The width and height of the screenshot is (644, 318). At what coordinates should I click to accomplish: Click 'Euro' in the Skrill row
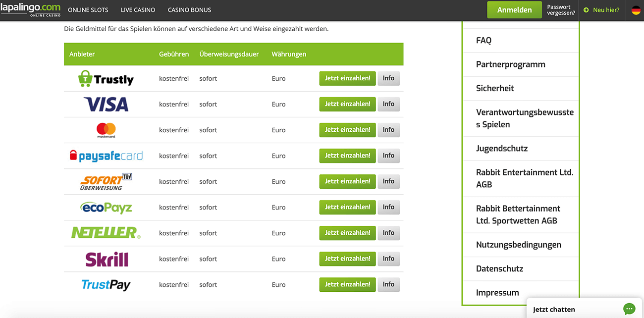(278, 259)
